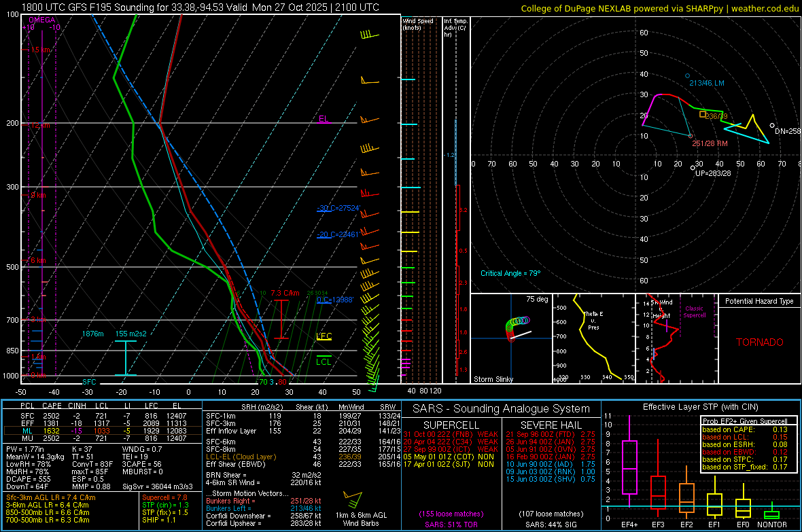802x532 pixels.
Task: Click the 0 C=12988' freezing level label
Action: 335,299
